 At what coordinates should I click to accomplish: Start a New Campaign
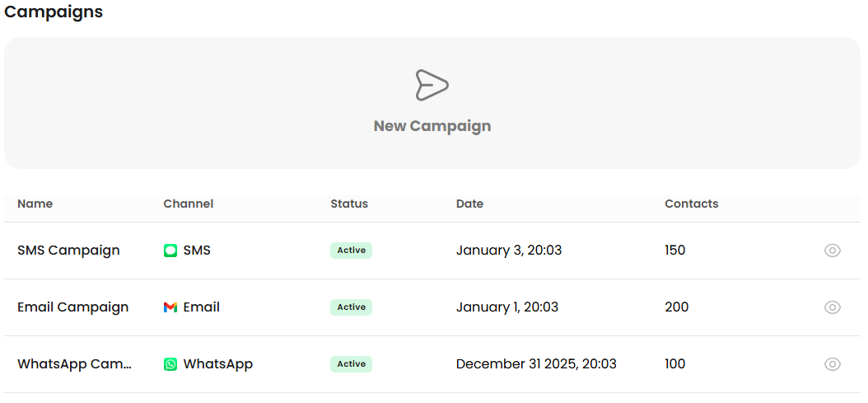(432, 126)
